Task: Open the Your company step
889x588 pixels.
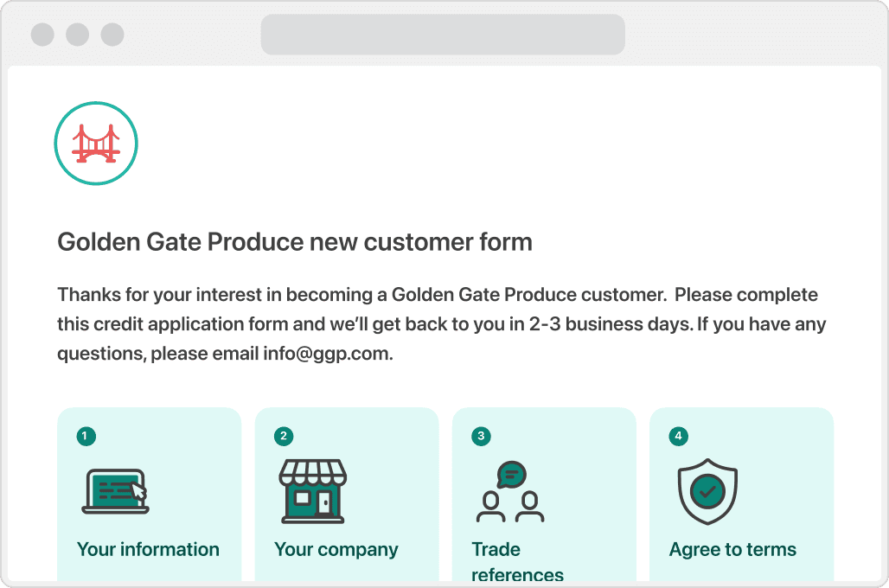Action: pos(336,549)
